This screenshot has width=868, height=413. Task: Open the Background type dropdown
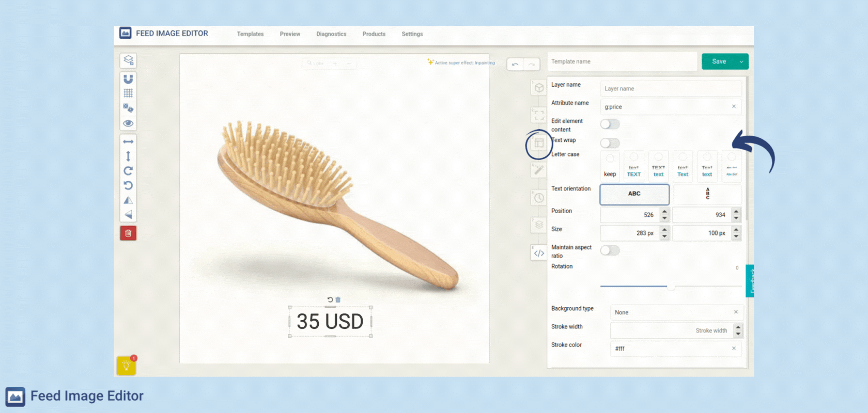672,312
